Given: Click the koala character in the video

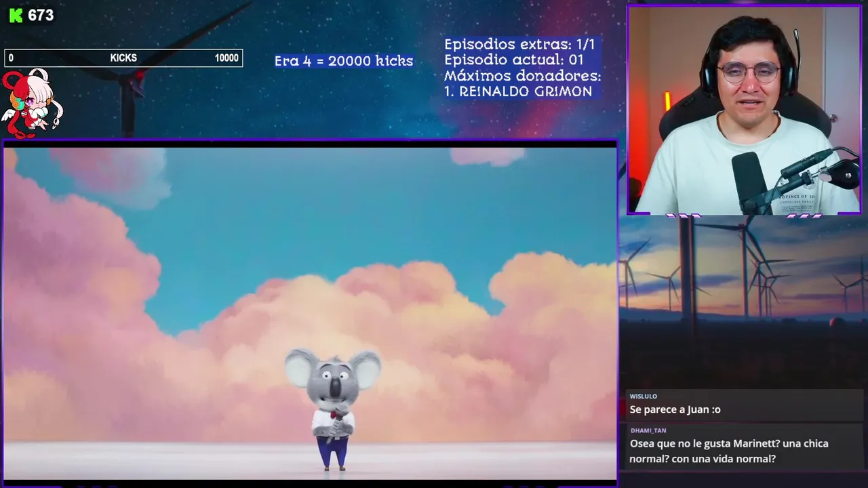Looking at the screenshot, I should [333, 409].
